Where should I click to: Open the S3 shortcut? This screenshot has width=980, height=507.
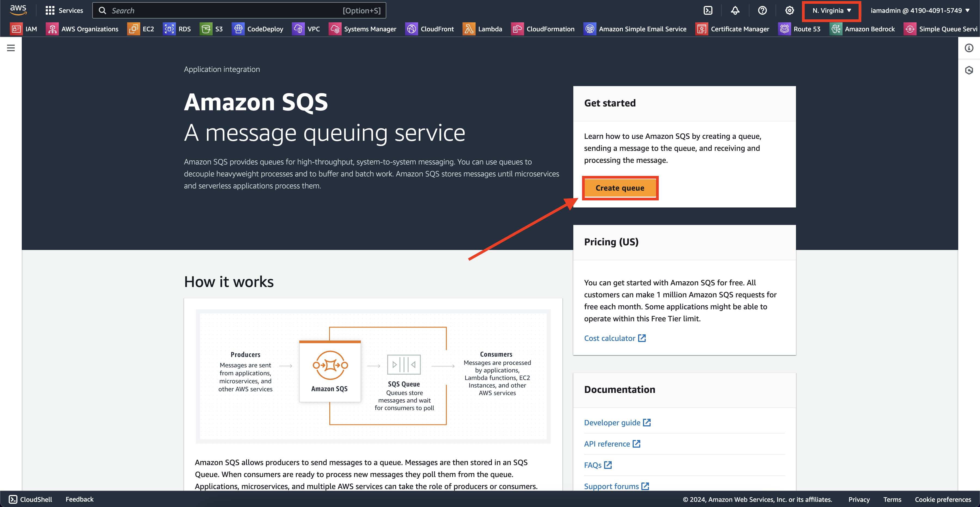point(211,29)
